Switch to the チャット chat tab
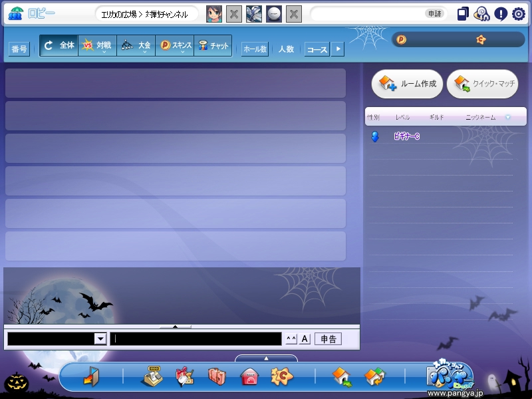Viewport: 532px width, 399px height. pyautogui.click(x=213, y=45)
